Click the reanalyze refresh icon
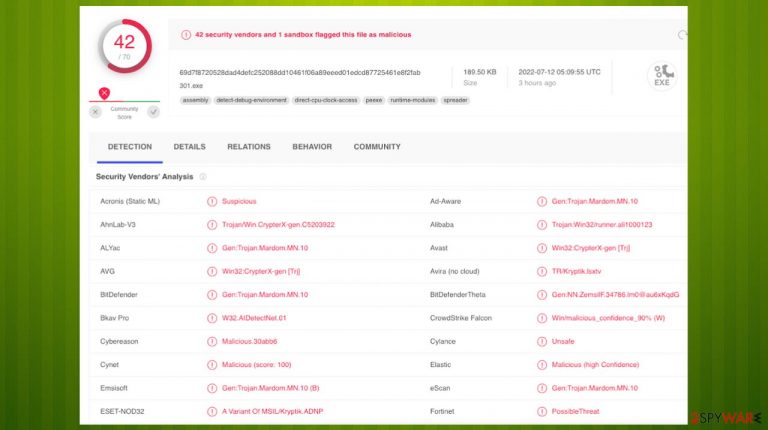768x430 pixels. coord(682,35)
